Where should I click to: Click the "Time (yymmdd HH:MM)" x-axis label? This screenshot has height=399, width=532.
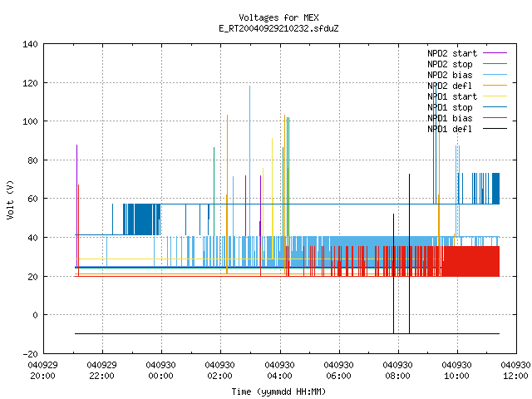(x=278, y=392)
